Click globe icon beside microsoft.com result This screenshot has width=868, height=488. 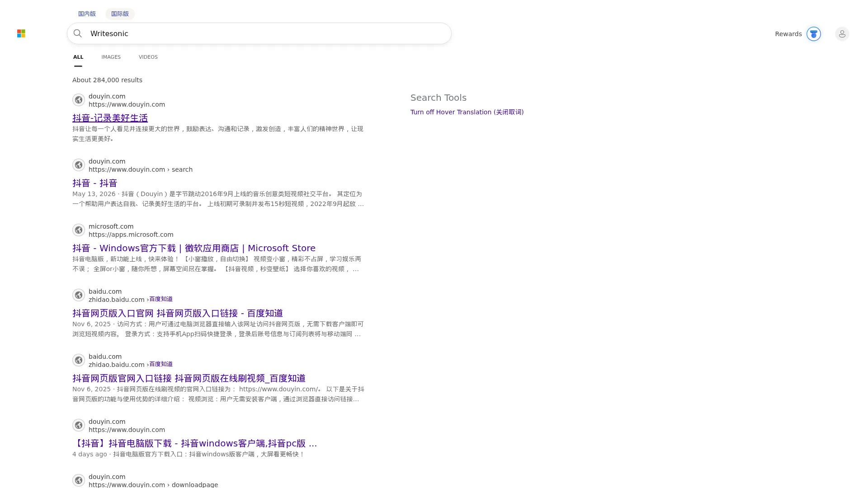pyautogui.click(x=79, y=230)
